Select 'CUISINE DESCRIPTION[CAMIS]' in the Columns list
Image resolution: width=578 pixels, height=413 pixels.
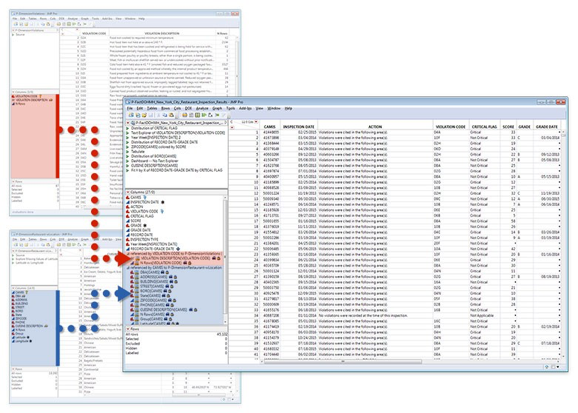point(163,310)
